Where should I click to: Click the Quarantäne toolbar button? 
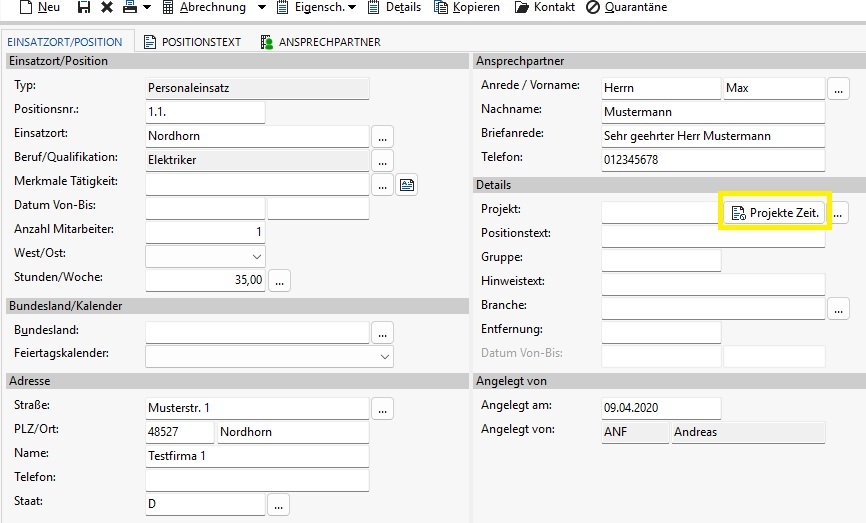(626, 7)
